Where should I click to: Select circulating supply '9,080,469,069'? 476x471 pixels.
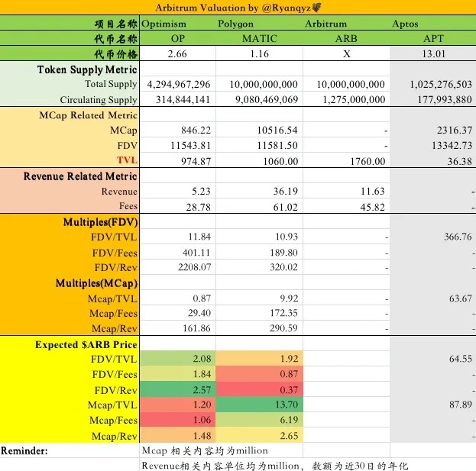[x=267, y=100]
